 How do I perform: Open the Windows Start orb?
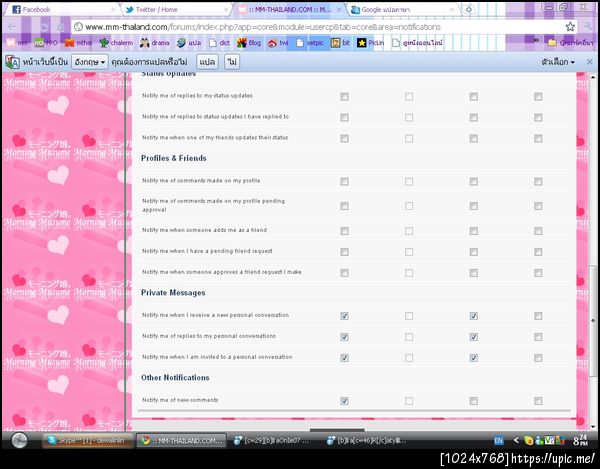click(19, 441)
